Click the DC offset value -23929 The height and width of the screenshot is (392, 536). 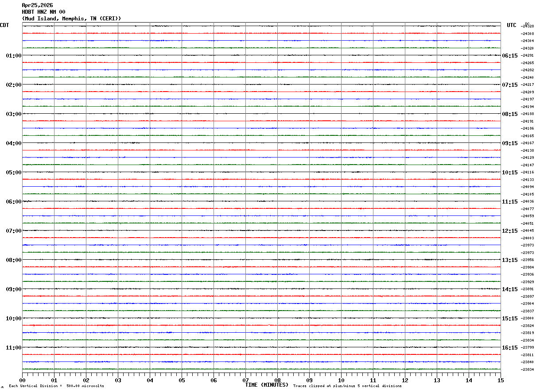point(528,282)
